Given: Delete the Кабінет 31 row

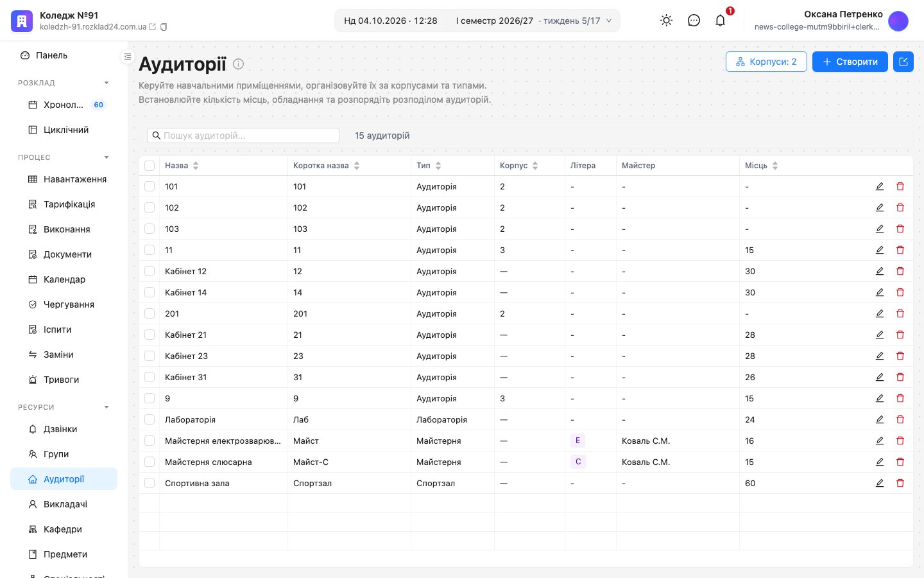Looking at the screenshot, I should [x=900, y=377].
